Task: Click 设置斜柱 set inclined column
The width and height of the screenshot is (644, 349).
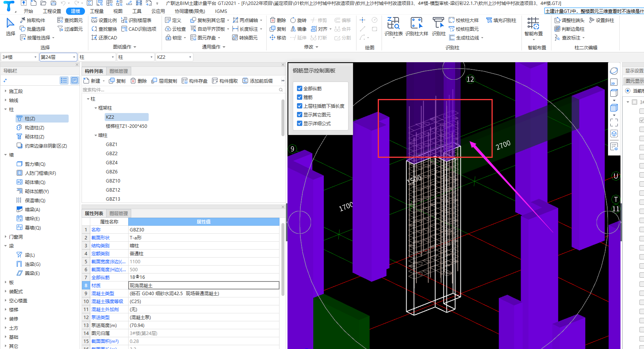Action: (601, 20)
